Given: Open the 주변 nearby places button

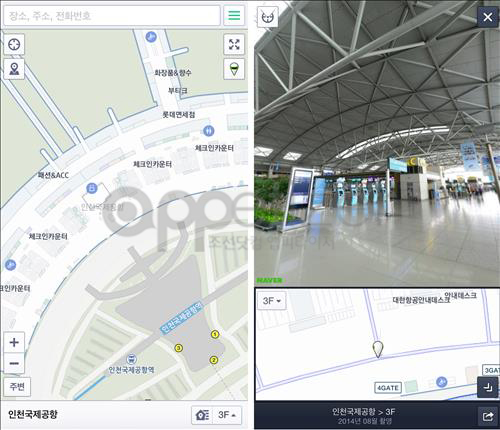Looking at the screenshot, I should pyautogui.click(x=17, y=387).
